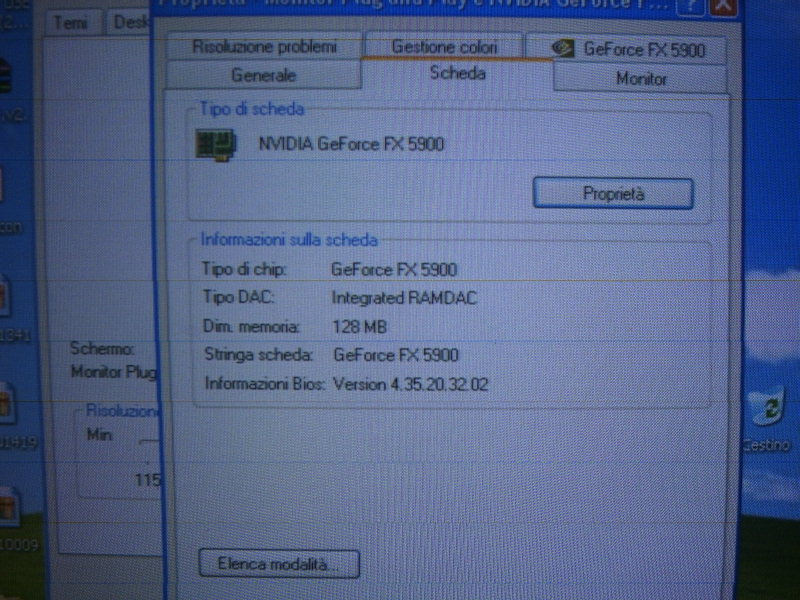Click the Schermo label in the background window
The height and width of the screenshot is (600, 800).
pos(103,348)
